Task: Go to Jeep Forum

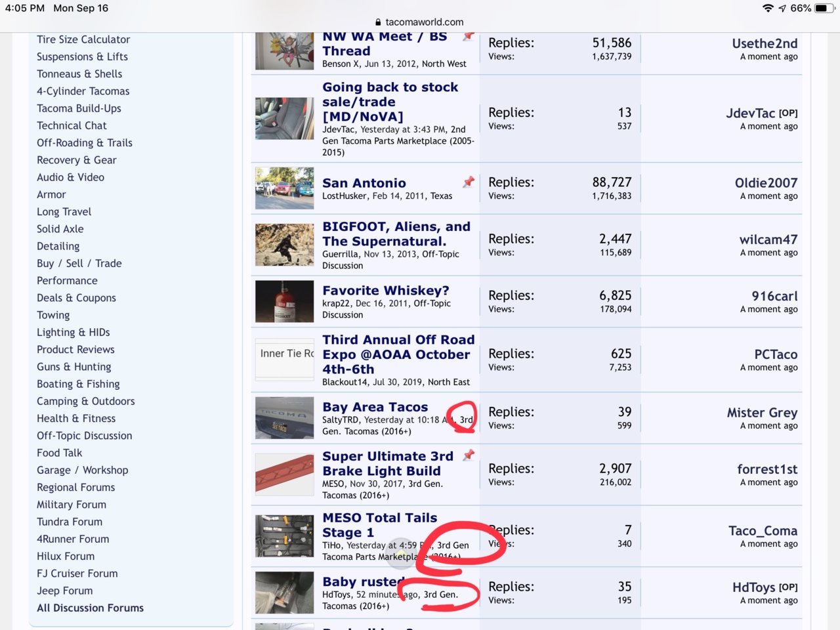Action: (65, 591)
